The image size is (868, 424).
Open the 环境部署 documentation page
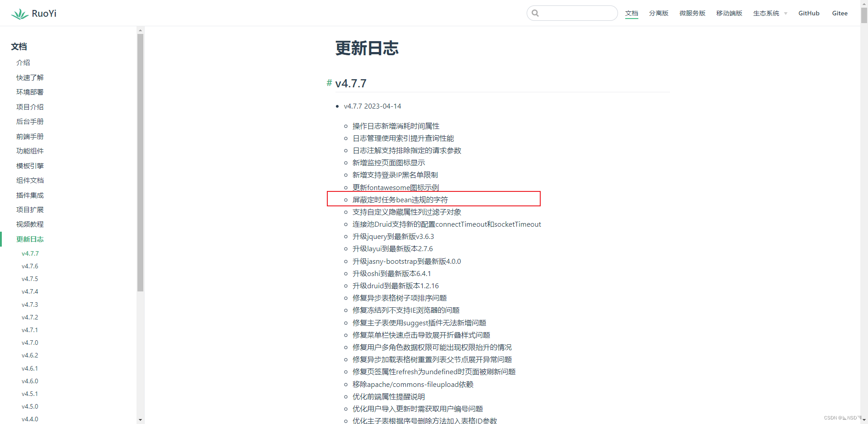[30, 92]
